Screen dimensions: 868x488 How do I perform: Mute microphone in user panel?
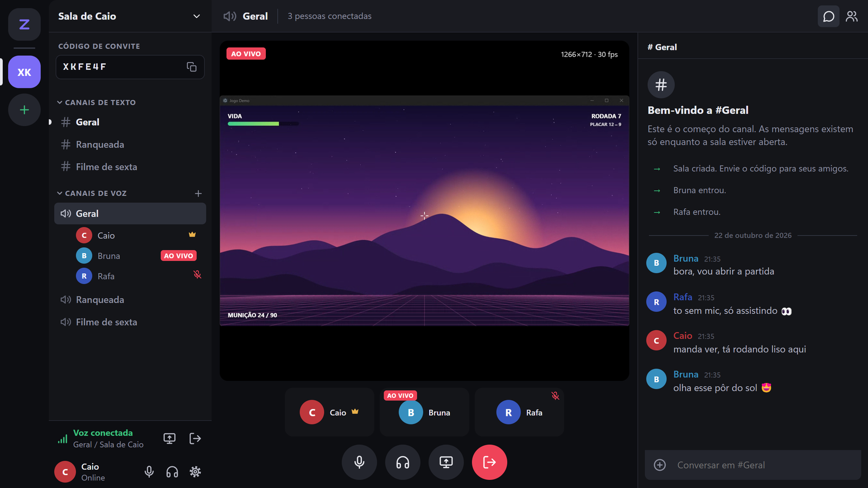(149, 472)
